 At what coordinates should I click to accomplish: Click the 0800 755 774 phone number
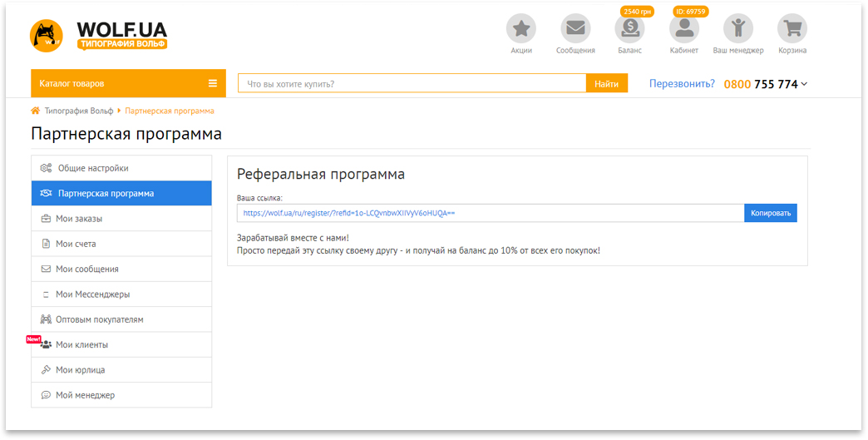pos(761,84)
